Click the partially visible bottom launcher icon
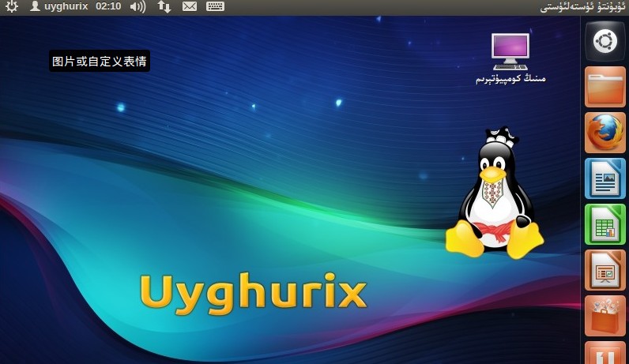Viewport: 629px width, 364px height. tap(605, 353)
